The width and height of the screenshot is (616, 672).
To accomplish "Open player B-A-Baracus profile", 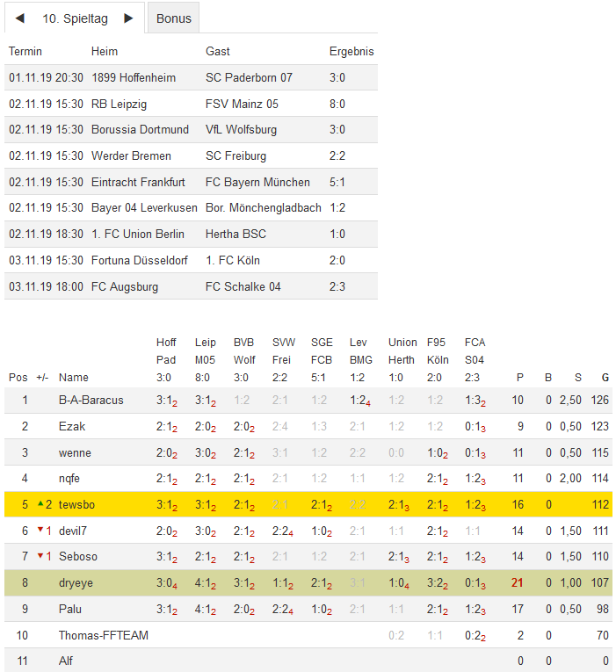I will [91, 401].
